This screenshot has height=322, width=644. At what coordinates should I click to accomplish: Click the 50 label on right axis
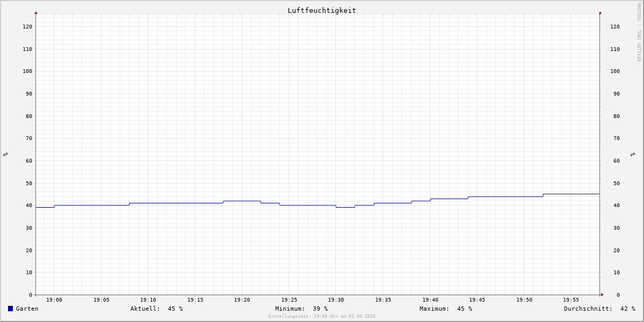pyautogui.click(x=617, y=183)
